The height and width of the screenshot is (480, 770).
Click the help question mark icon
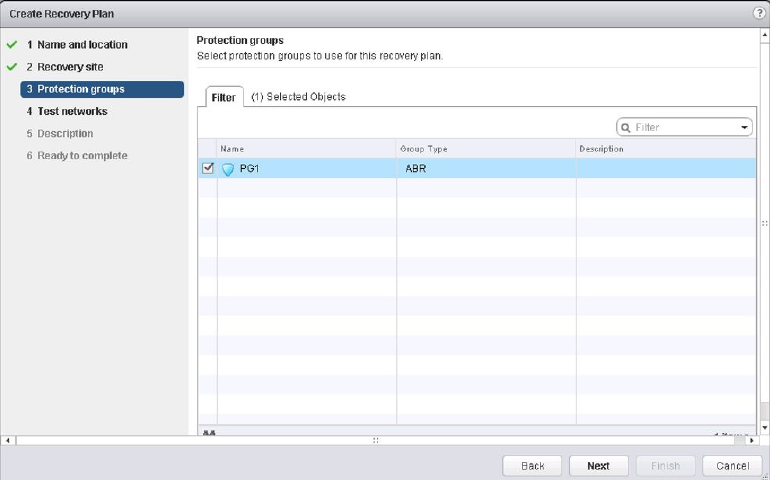759,13
